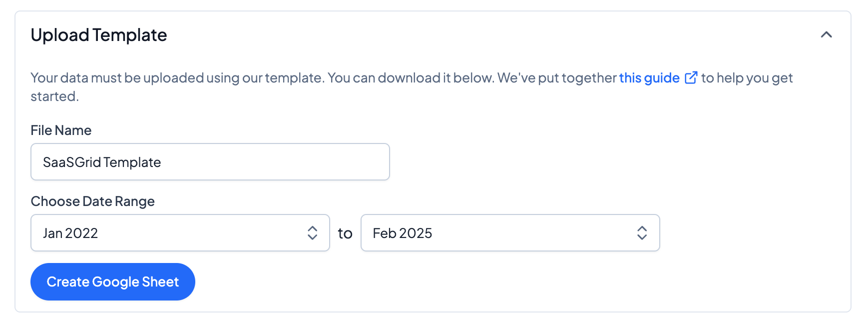
Task: Click the File Name label
Action: pos(61,130)
